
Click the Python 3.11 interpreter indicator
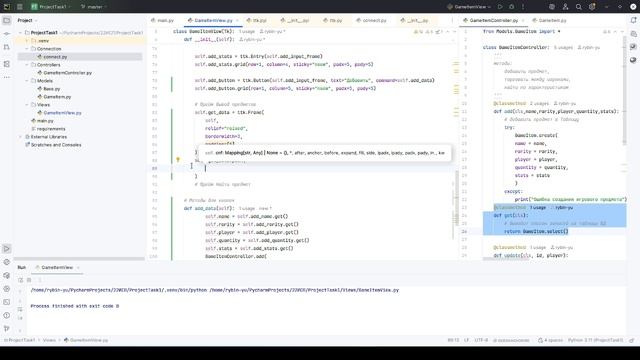596,340
